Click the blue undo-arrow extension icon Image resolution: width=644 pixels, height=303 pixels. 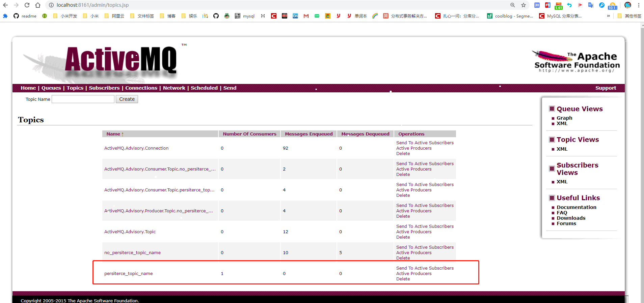pos(569,5)
